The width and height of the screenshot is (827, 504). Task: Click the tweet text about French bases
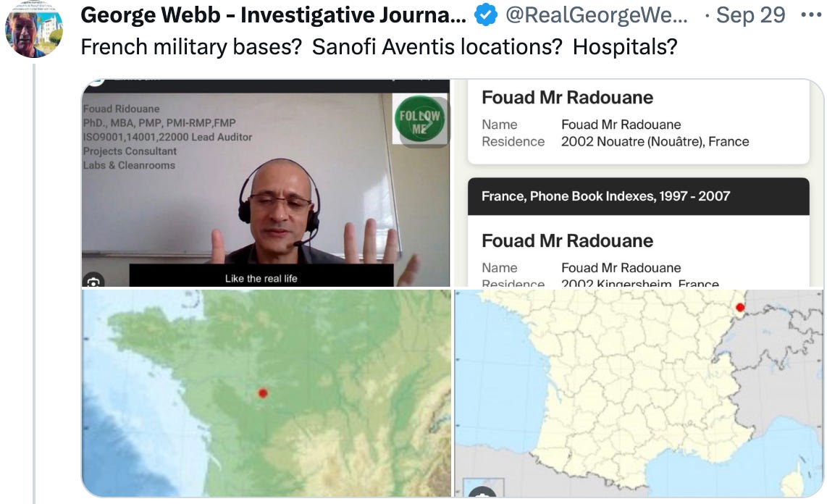(x=379, y=47)
